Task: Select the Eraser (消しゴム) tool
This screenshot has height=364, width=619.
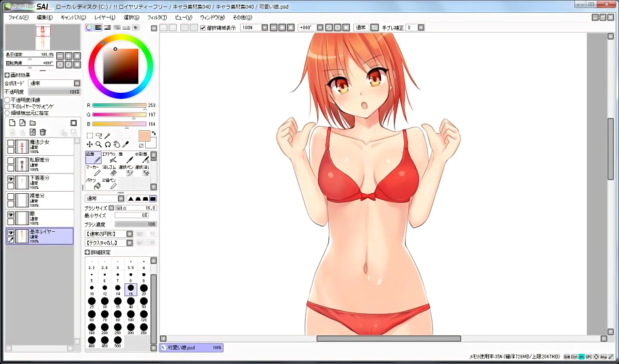Action: (x=110, y=170)
